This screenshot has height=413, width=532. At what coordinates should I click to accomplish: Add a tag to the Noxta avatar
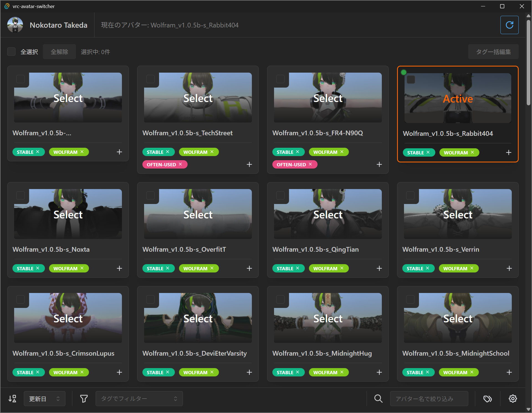(x=119, y=268)
